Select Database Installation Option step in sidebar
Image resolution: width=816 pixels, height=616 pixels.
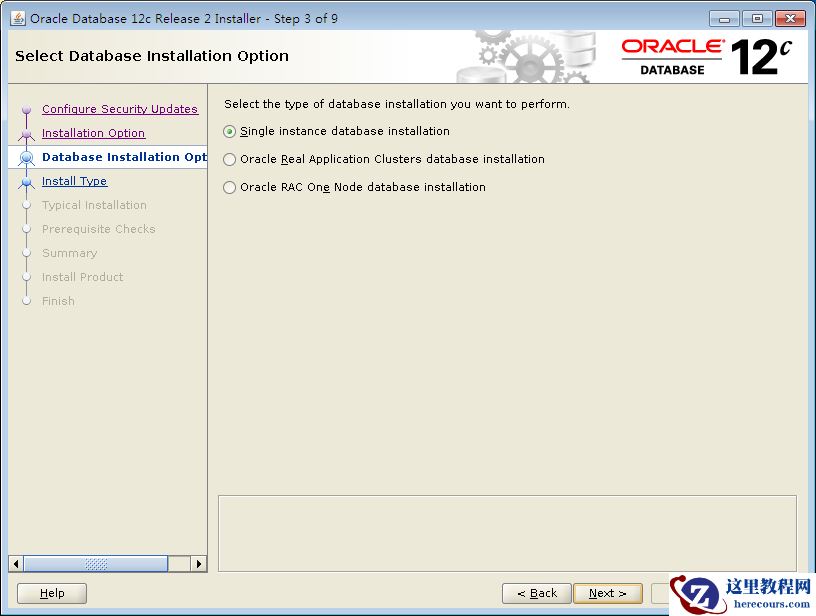point(124,157)
